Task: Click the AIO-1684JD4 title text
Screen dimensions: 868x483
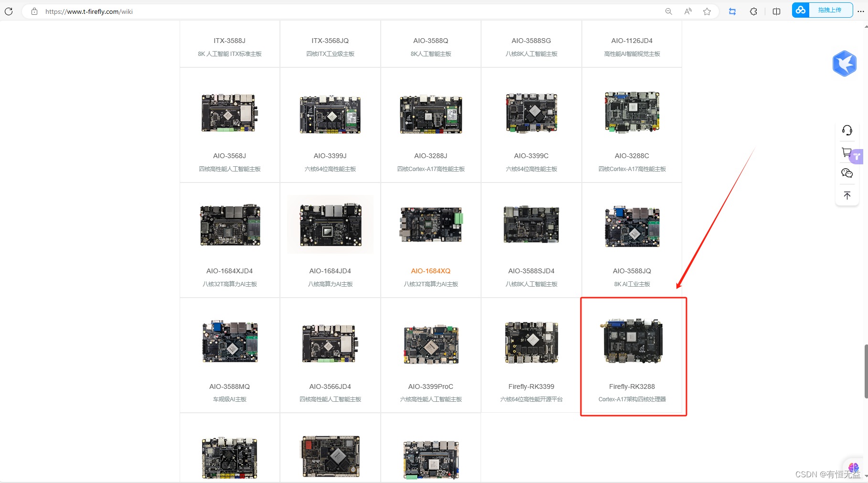Action: tap(330, 271)
